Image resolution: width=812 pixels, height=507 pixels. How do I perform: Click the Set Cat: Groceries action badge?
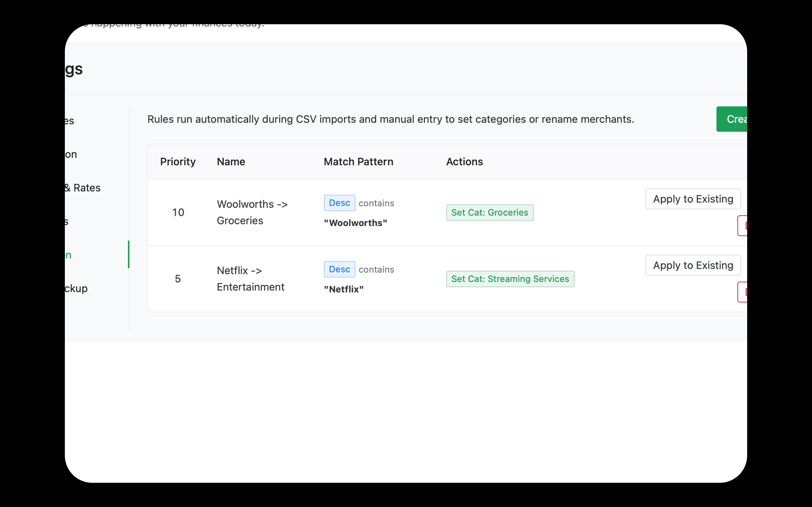click(489, 212)
